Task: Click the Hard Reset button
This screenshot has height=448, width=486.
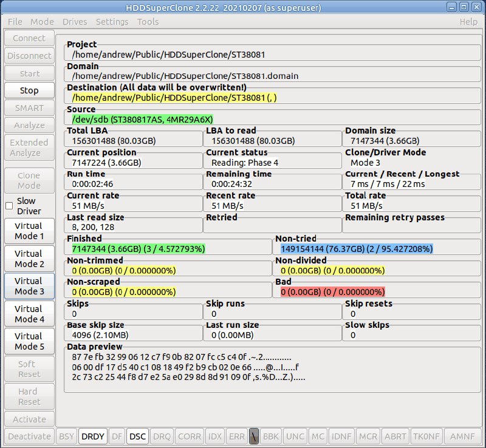Action: click(x=29, y=396)
